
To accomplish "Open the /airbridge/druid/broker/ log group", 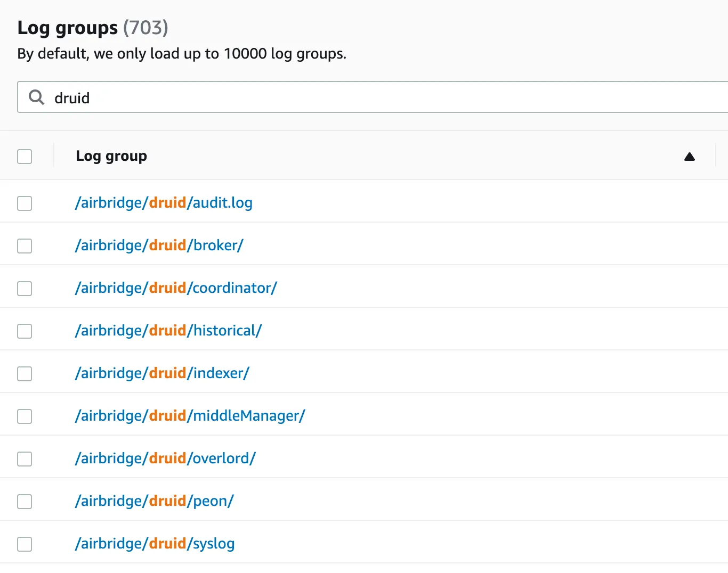I will pyautogui.click(x=159, y=245).
